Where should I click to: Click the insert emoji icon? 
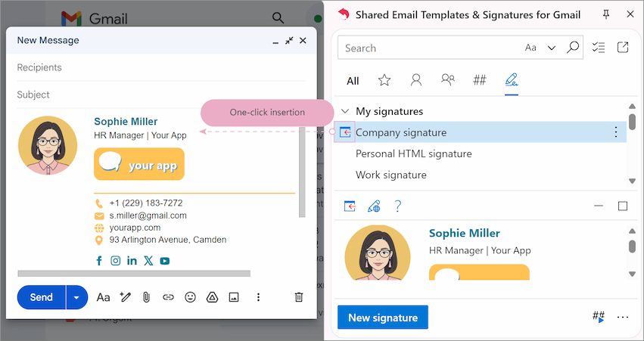pyautogui.click(x=190, y=297)
